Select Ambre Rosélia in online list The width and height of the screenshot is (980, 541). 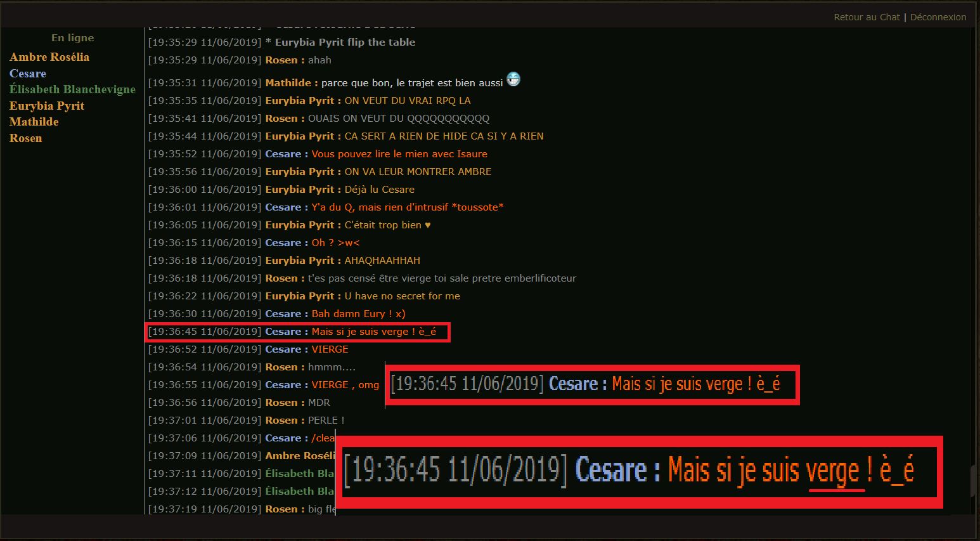coord(49,57)
